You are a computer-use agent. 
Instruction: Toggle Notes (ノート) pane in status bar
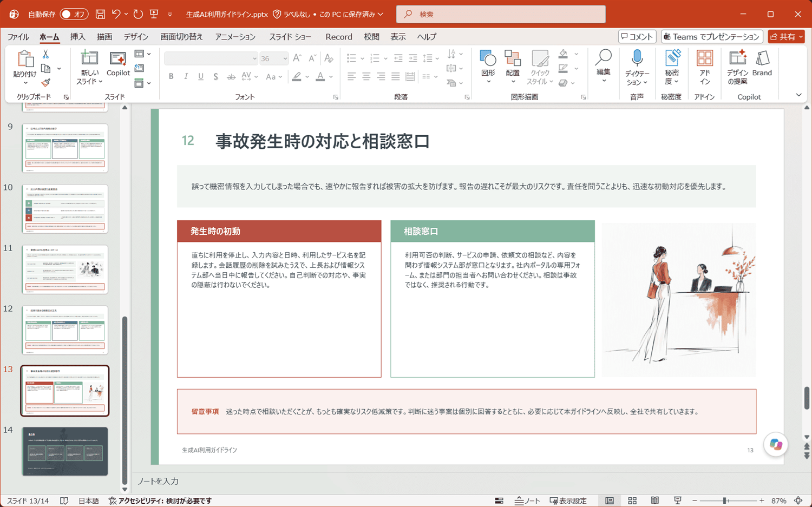(x=528, y=501)
